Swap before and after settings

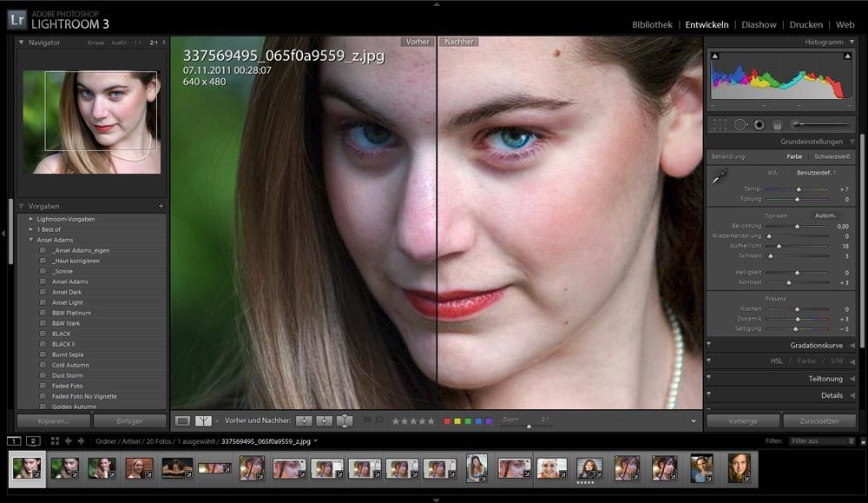[345, 421]
